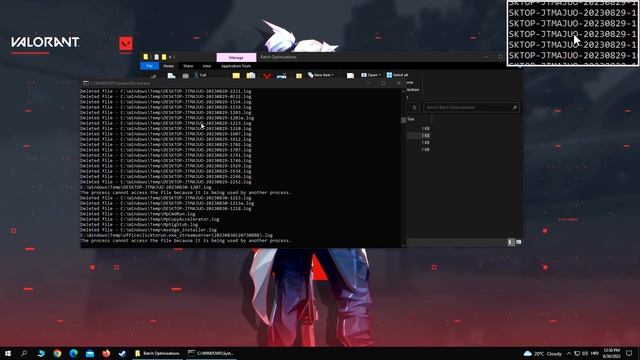This screenshot has height=360, width=640.
Task: Click the Move to folder icon
Action: pyautogui.click(x=236, y=76)
